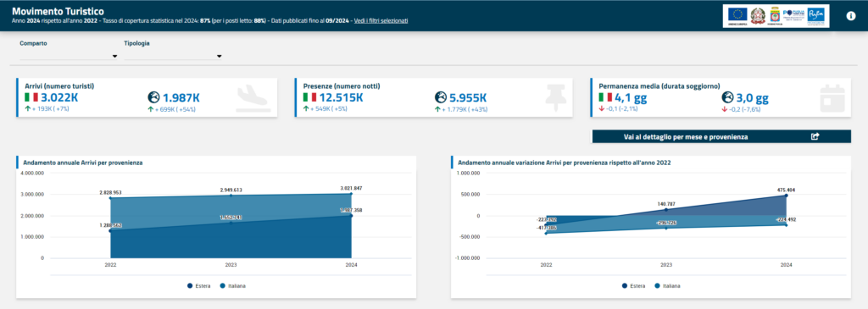868x309 pixels.
Task: Click the Italian flag in Permanenza media card
Action: pos(605,98)
